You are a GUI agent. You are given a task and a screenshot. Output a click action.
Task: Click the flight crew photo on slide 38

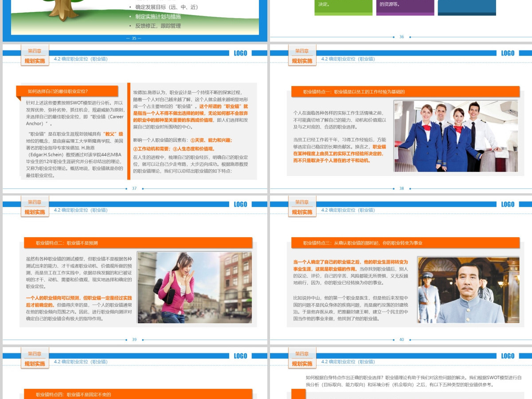[456, 136]
